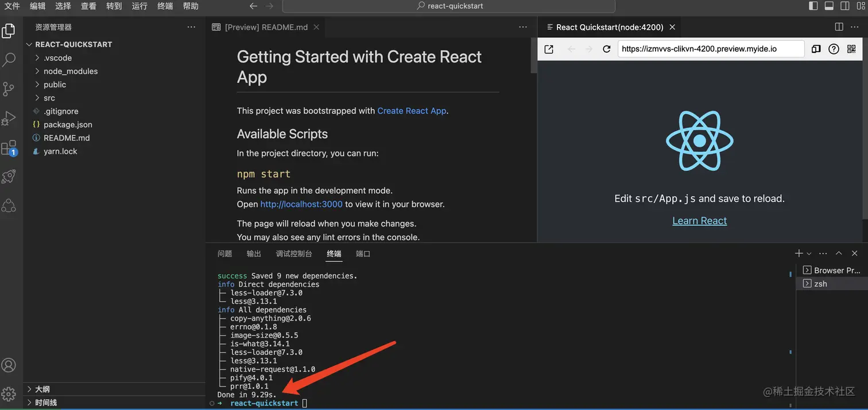Click the preview URL address field

(x=711, y=49)
